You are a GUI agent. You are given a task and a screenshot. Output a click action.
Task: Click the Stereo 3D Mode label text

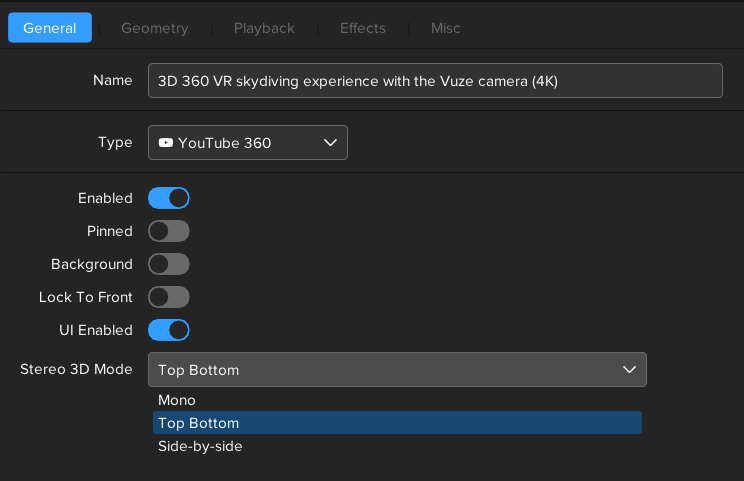point(76,369)
